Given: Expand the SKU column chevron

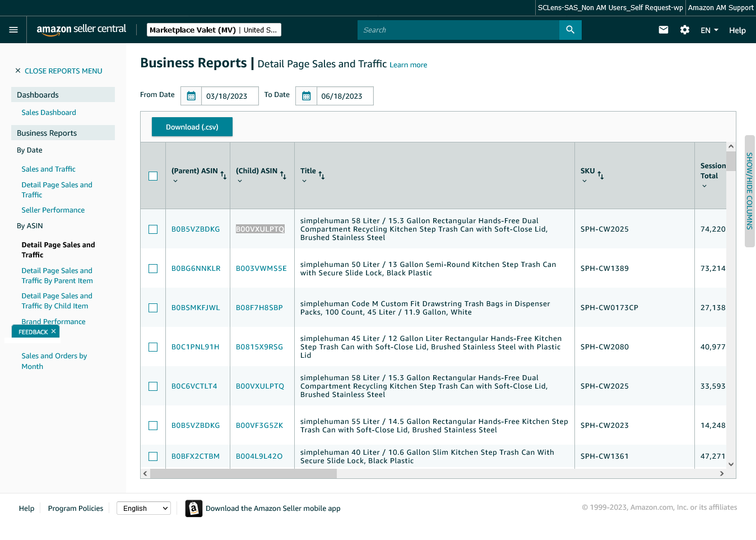Looking at the screenshot, I should (585, 181).
